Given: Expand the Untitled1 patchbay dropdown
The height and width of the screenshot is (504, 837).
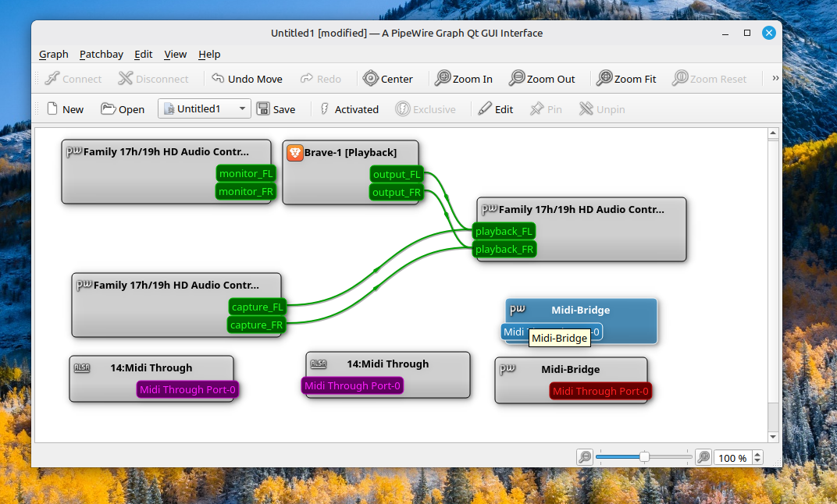Looking at the screenshot, I should click(x=242, y=109).
